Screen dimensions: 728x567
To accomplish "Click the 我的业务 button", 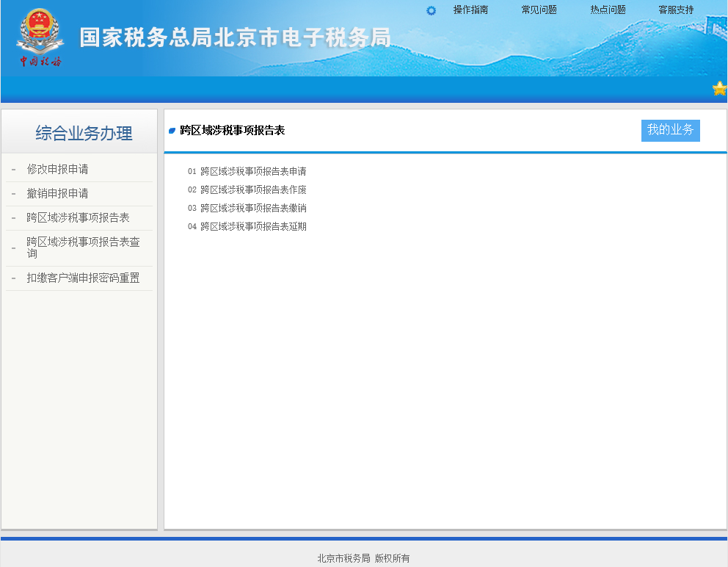I will [x=669, y=130].
